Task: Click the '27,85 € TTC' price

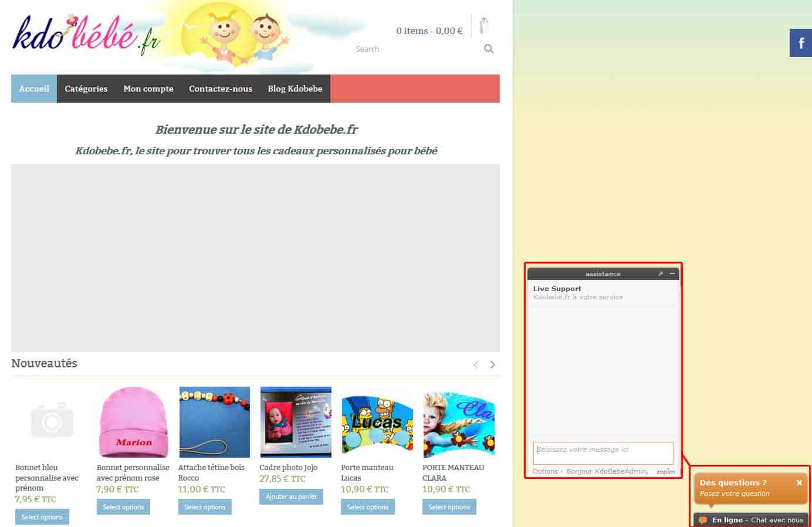Action: point(283,479)
